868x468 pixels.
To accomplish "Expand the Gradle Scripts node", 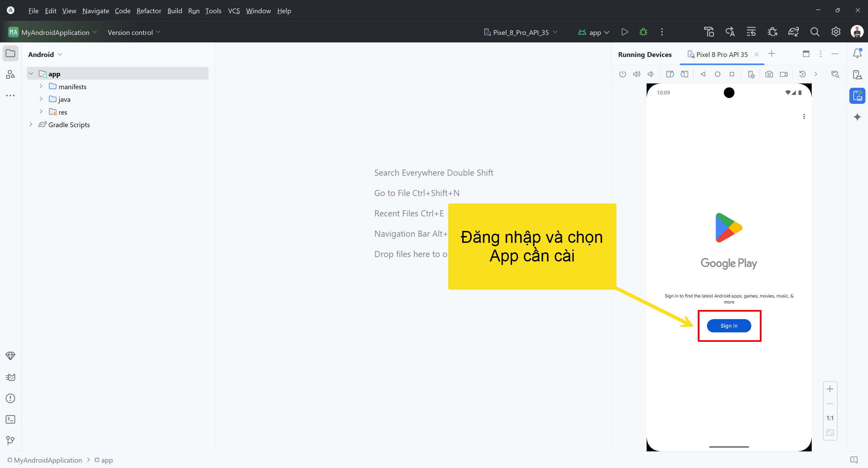I will point(31,124).
